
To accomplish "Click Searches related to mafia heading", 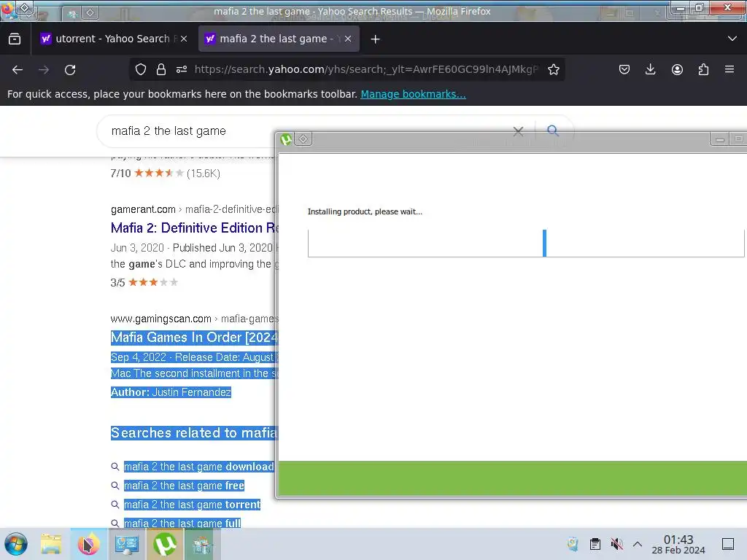I will point(194,433).
